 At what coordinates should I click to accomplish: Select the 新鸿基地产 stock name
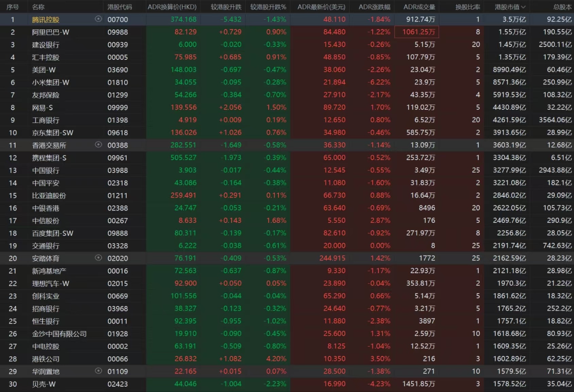[x=49, y=271]
